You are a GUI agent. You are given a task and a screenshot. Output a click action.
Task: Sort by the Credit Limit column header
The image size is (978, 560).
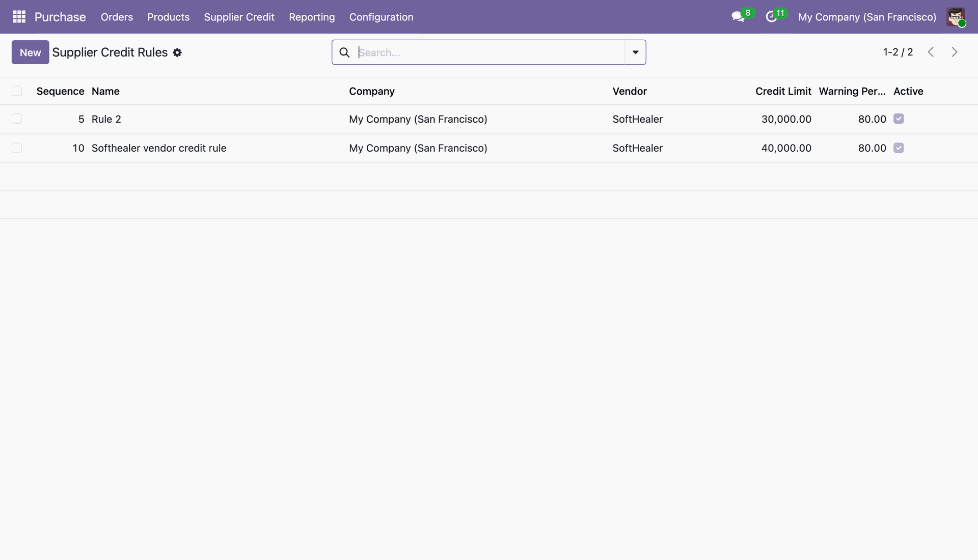pos(783,91)
